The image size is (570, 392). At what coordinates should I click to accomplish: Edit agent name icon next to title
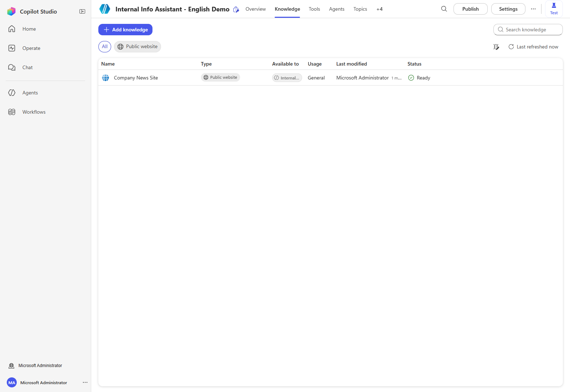pyautogui.click(x=236, y=10)
